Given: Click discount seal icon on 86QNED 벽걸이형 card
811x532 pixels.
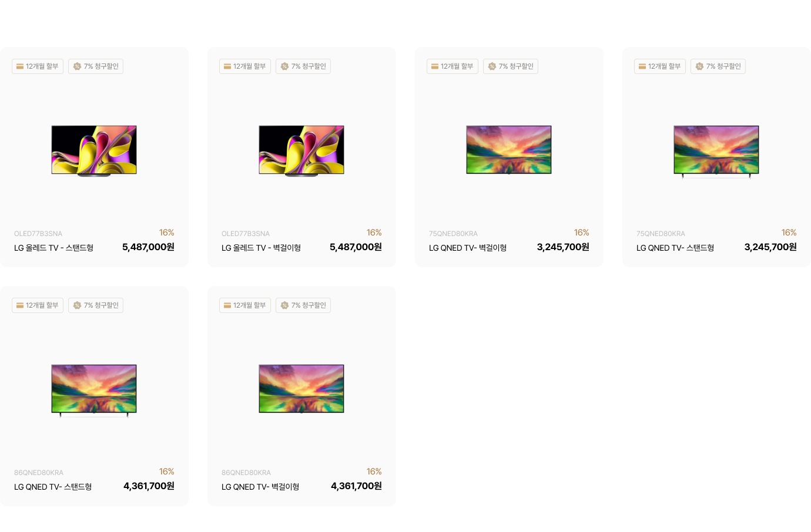Looking at the screenshot, I should tap(284, 305).
